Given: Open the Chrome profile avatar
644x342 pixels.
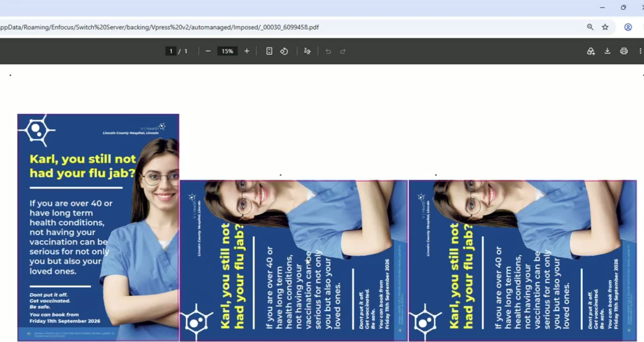Looking at the screenshot, I should tap(628, 27).
